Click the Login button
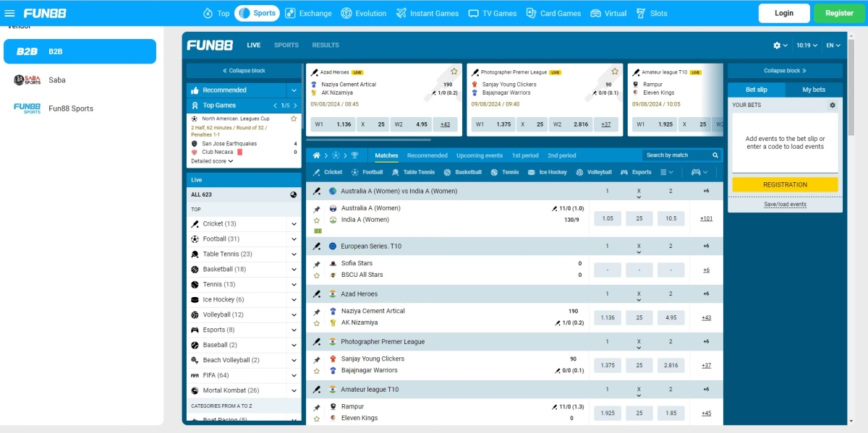868x433 pixels. pos(784,13)
